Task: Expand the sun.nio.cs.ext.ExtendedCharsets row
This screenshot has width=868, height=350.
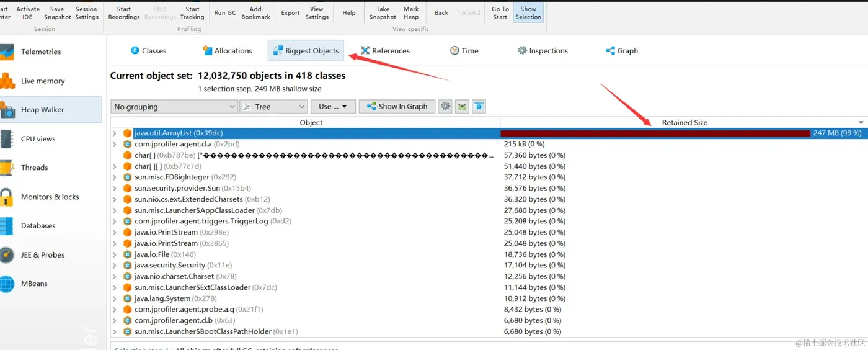Action: [115, 199]
